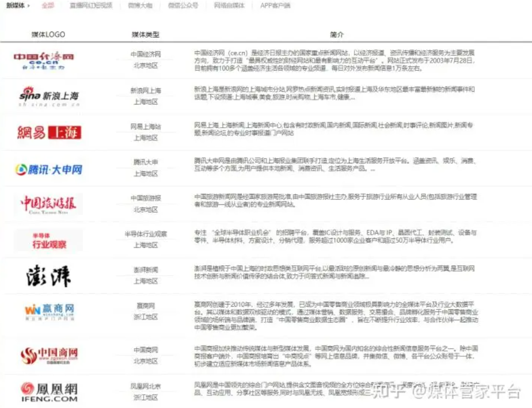Click the 全球半导体职业机会 description paragraph
This screenshot has width=532, height=408.
[x=336, y=237]
